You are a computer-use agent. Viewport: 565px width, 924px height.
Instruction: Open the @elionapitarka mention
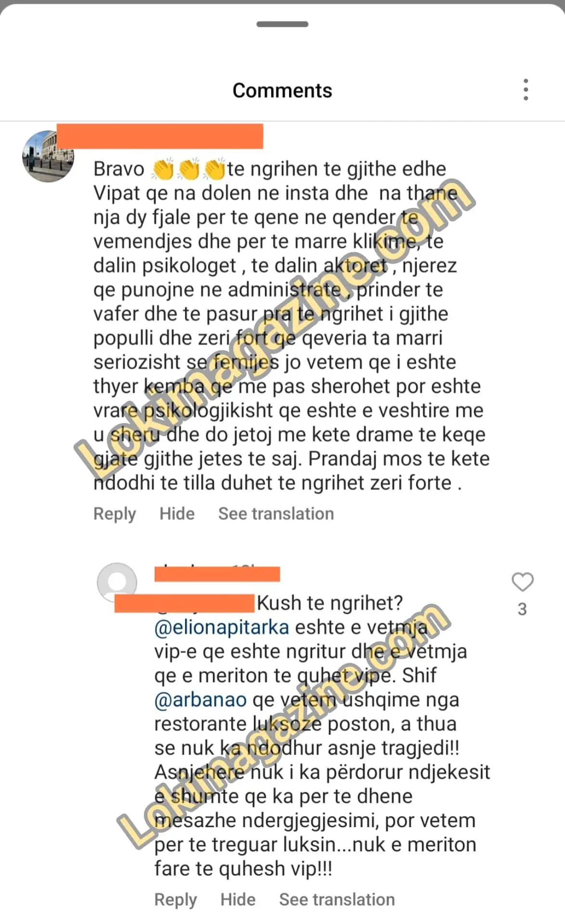[x=222, y=628]
